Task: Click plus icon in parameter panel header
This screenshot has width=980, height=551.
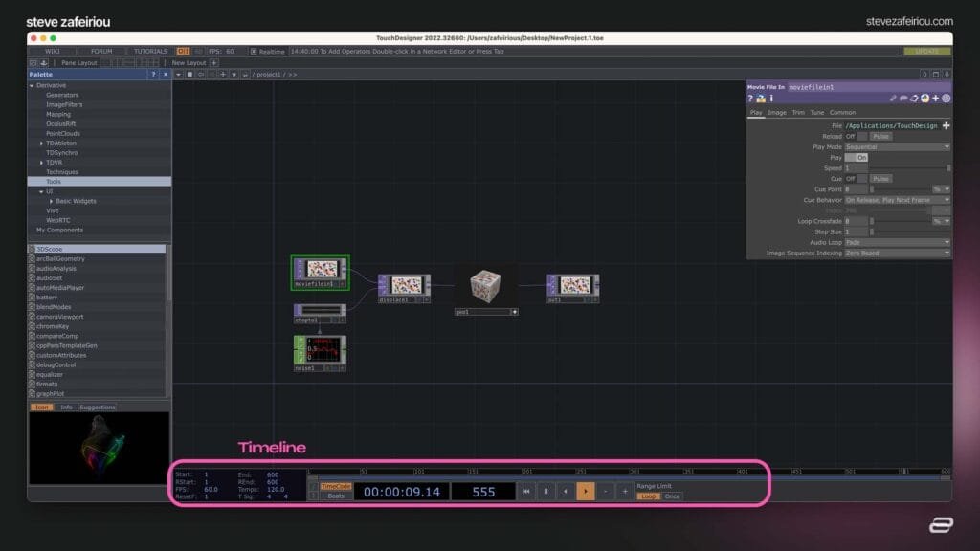Action: (x=935, y=99)
